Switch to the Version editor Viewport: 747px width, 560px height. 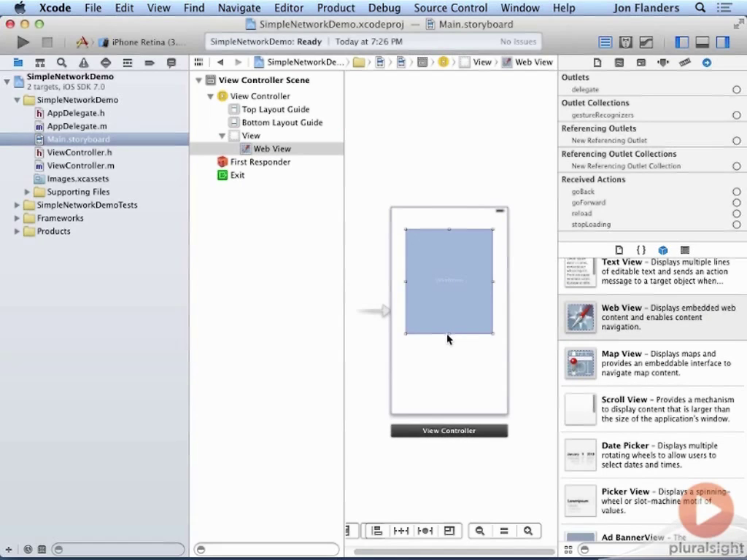tap(646, 42)
